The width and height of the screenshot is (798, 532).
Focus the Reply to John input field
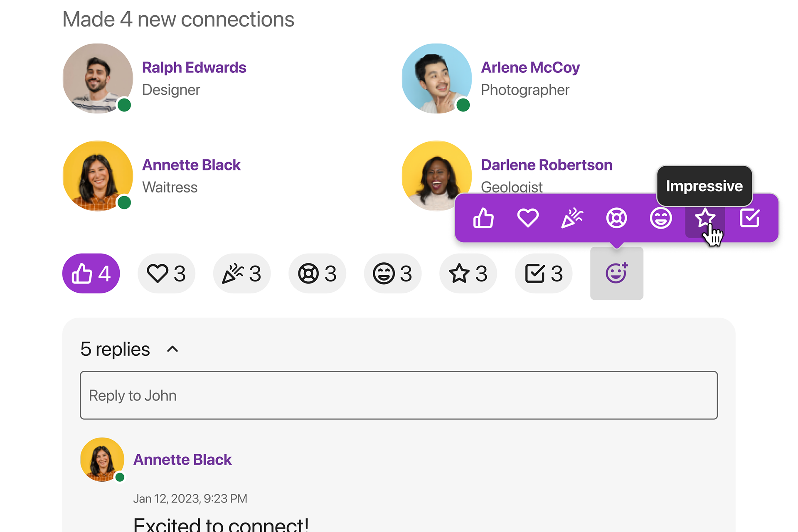399,395
